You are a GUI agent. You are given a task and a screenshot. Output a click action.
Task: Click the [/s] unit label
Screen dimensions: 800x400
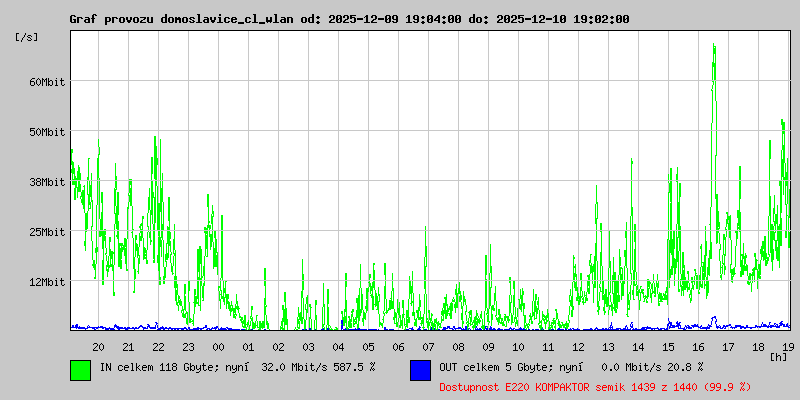tap(27, 37)
